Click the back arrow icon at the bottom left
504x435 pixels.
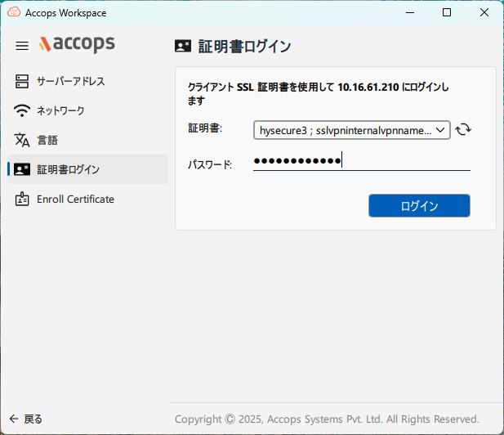[14, 419]
